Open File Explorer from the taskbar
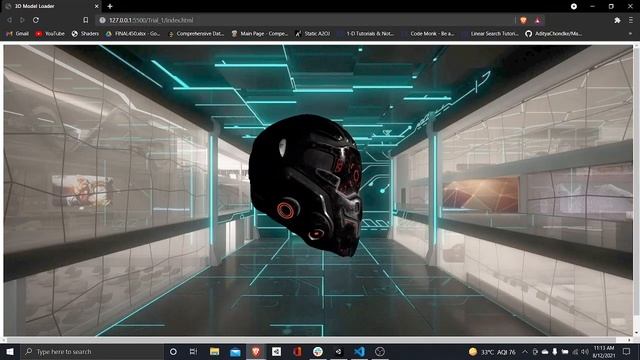Image resolution: width=640 pixels, height=360 pixels. pyautogui.click(x=214, y=351)
